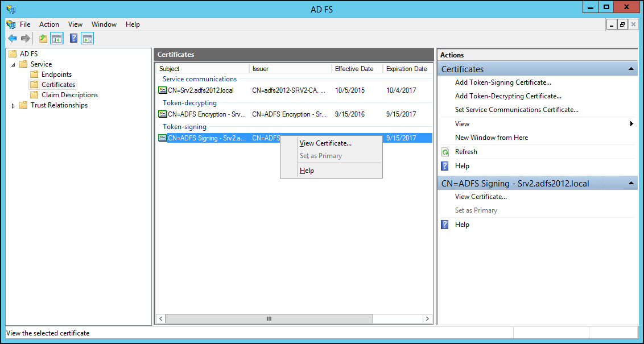
Task: Open the Help menu in the menu bar
Action: click(x=133, y=24)
